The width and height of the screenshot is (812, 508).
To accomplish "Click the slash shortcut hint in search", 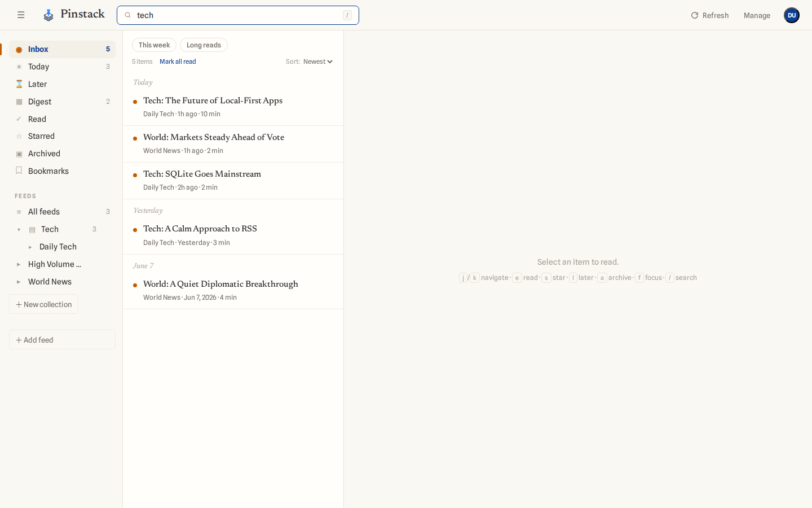I will [x=347, y=15].
